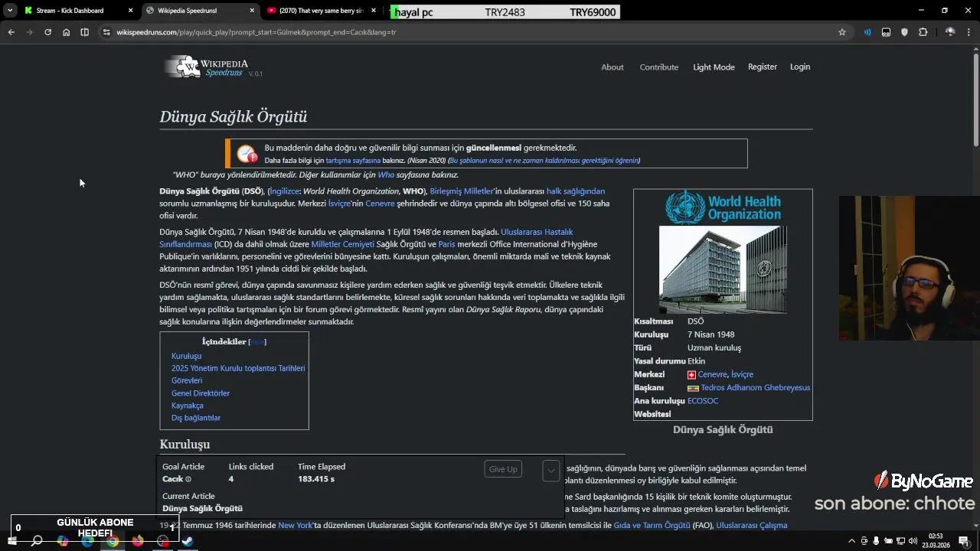Screen dimensions: 980x551
Task: Show hidden system tray icons
Action: pos(851,541)
